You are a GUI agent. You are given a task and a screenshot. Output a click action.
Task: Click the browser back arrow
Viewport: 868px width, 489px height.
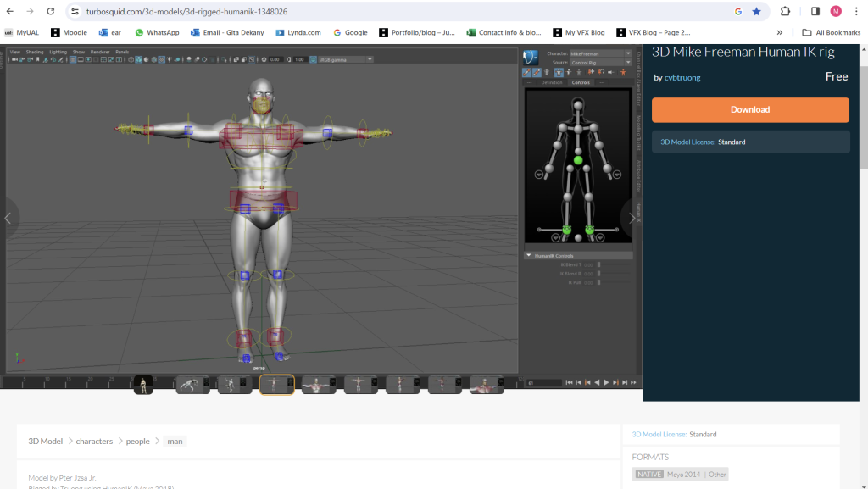coord(9,12)
